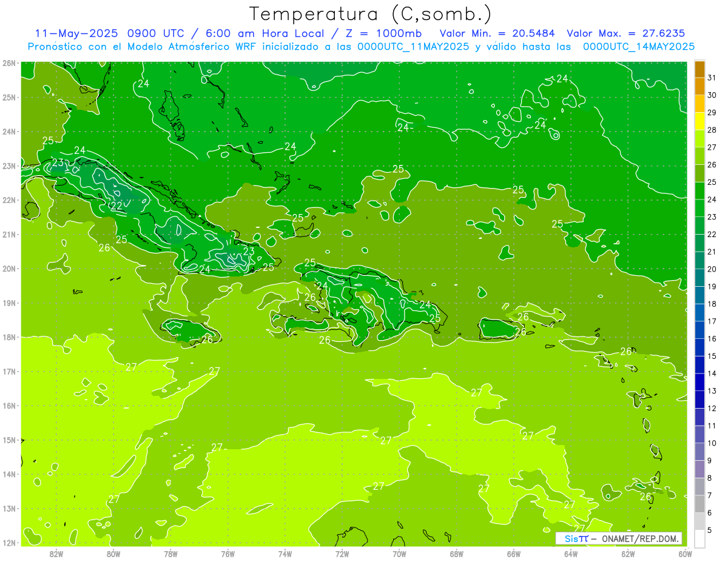Click the "64W" longitude axis label
This screenshot has width=728, height=562.
coord(571,554)
